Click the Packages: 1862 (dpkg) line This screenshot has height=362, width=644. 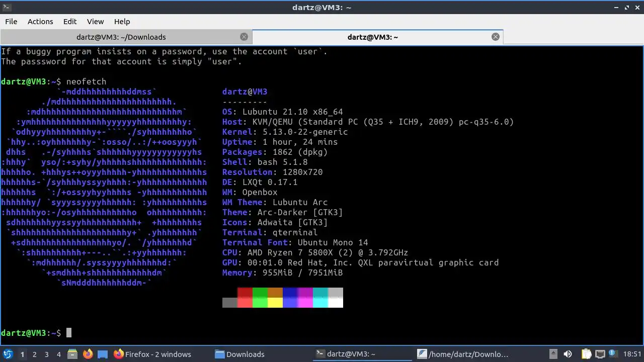(275, 152)
